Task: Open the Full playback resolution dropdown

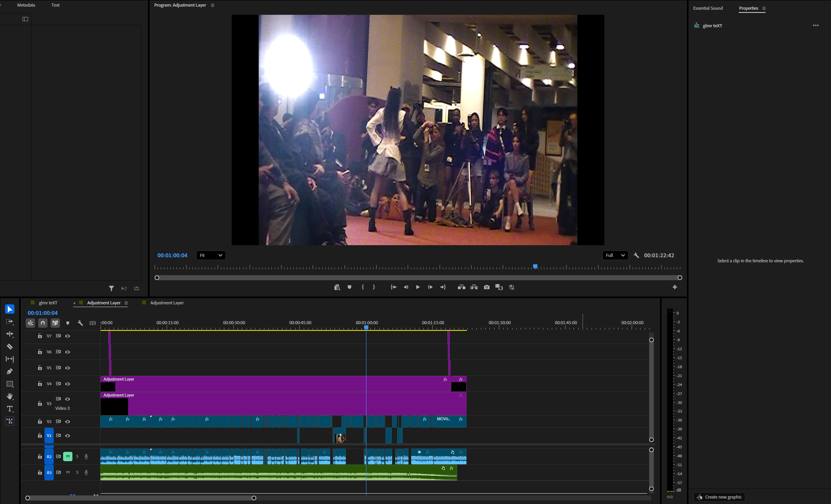Action: pyautogui.click(x=615, y=255)
